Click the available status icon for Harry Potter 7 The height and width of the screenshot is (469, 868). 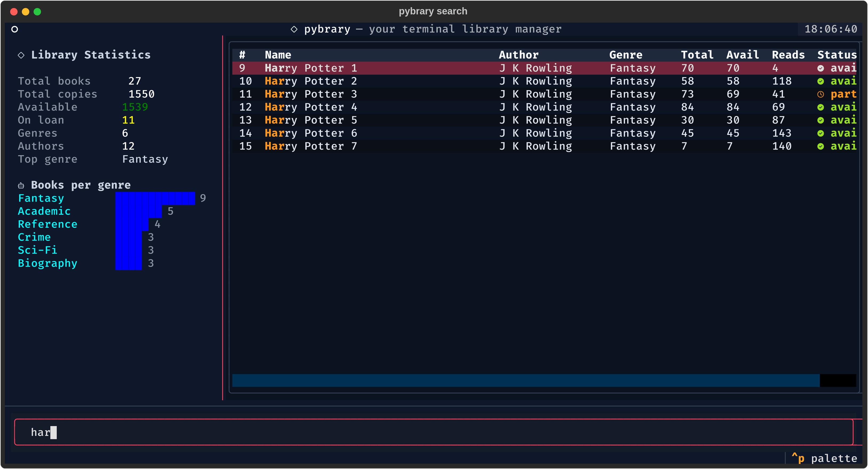[821, 146]
